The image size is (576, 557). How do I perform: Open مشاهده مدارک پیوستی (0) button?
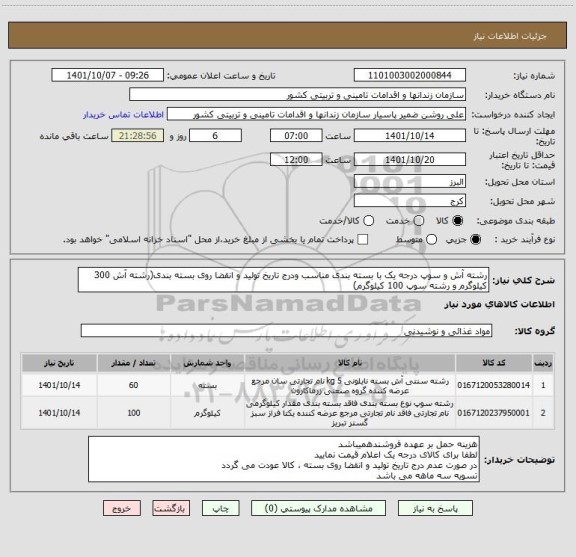coord(318,509)
